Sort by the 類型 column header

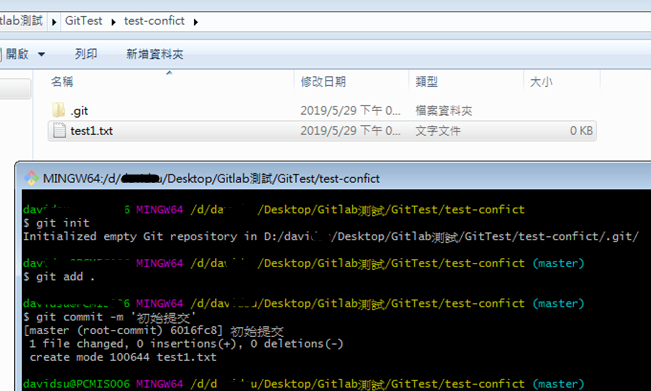tap(426, 82)
